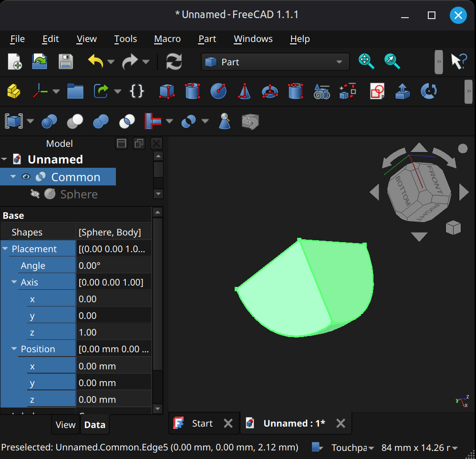Viewport: 476px width, 459px height.
Task: Open the Tools menu
Action: point(125,39)
